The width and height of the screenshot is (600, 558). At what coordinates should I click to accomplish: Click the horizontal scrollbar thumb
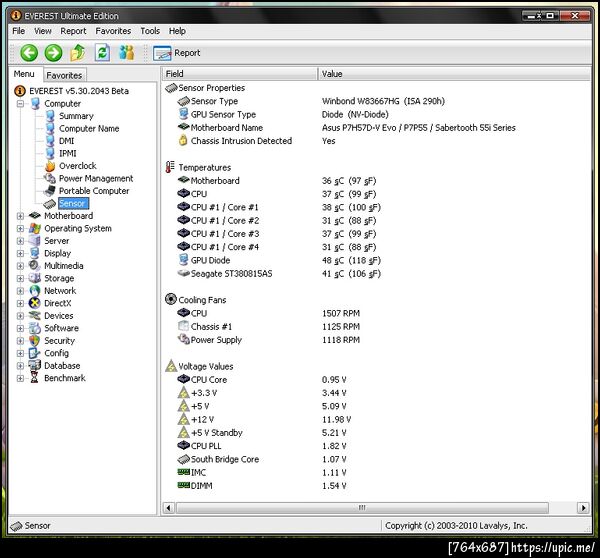coord(362,508)
